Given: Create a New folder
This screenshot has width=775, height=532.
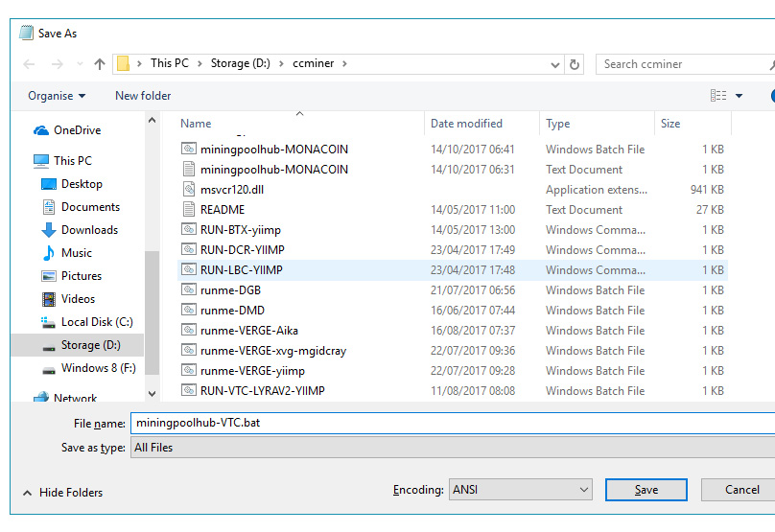Looking at the screenshot, I should point(143,96).
